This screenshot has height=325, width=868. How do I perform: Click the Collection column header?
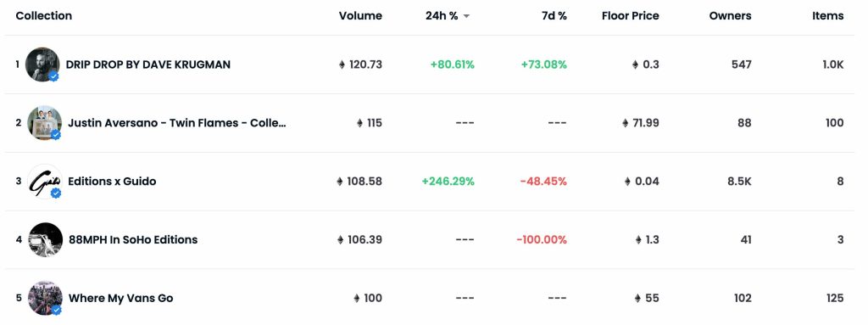click(x=44, y=15)
